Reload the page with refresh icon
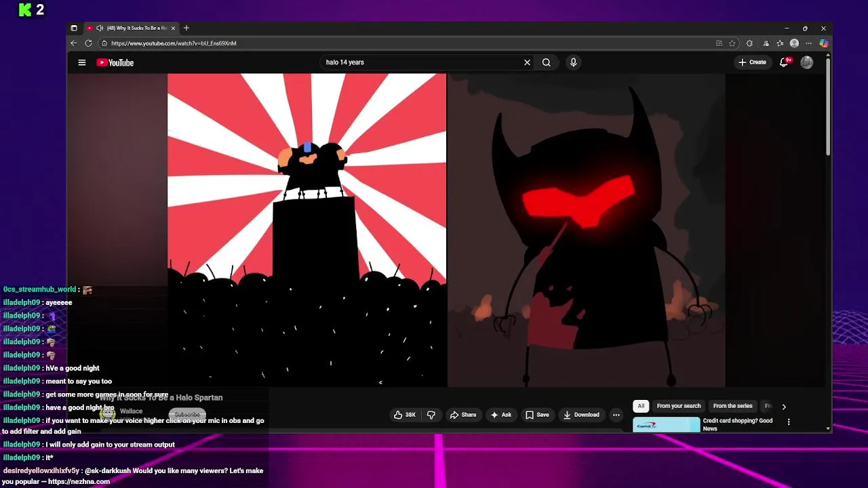This screenshot has height=488, width=868. point(88,43)
